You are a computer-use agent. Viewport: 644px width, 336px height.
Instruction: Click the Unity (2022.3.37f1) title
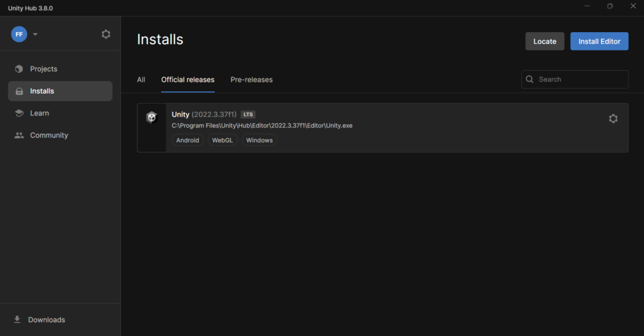point(204,114)
